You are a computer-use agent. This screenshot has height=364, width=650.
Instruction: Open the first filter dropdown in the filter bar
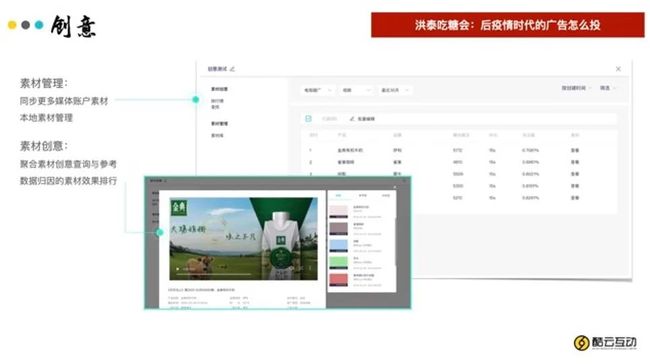(318, 90)
